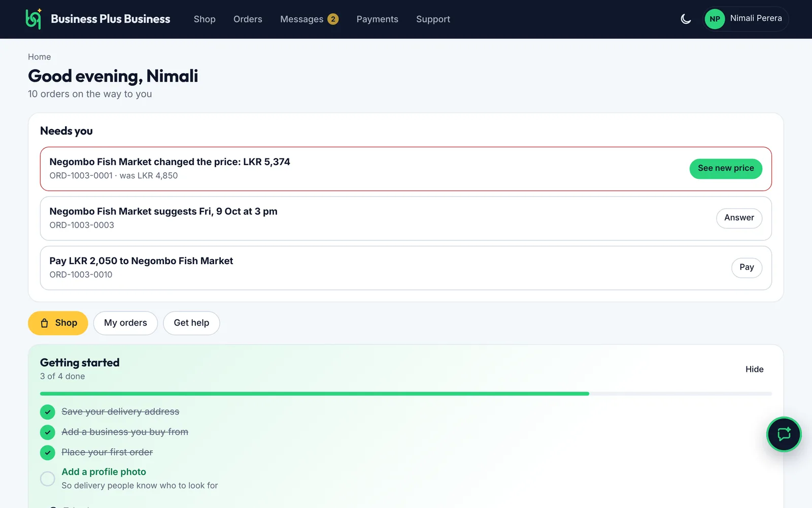The image size is (812, 508).
Task: Click the Get help button
Action: pos(191,323)
